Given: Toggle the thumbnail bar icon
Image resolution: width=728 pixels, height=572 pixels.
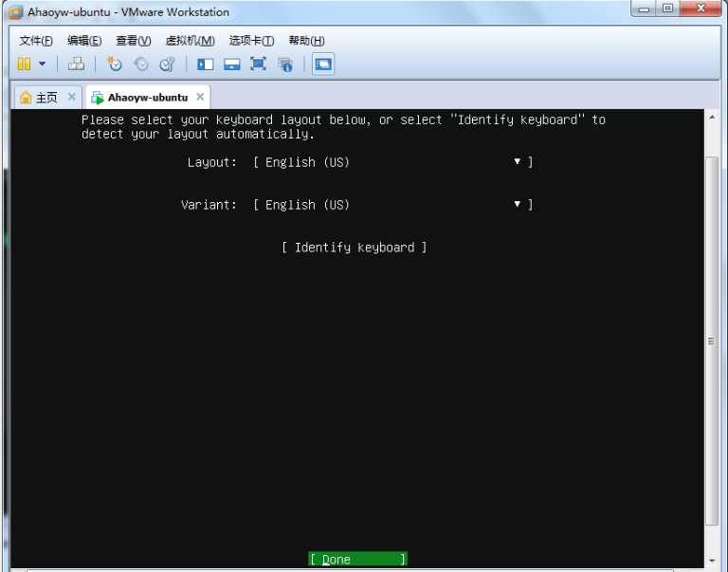Looking at the screenshot, I should [231, 64].
